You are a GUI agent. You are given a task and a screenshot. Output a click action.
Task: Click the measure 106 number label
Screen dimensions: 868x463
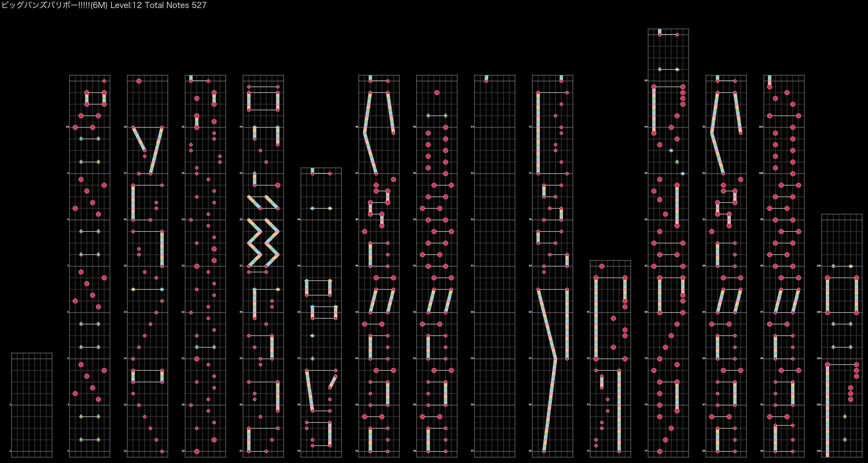[819, 266]
